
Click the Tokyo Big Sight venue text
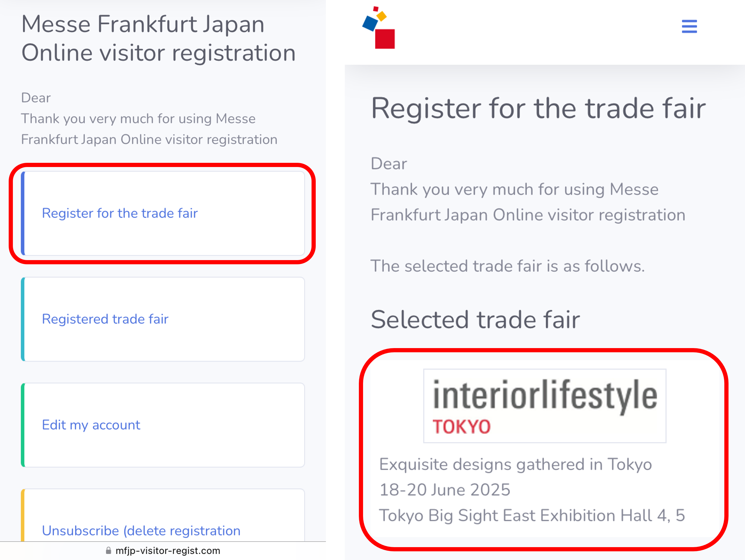(532, 515)
